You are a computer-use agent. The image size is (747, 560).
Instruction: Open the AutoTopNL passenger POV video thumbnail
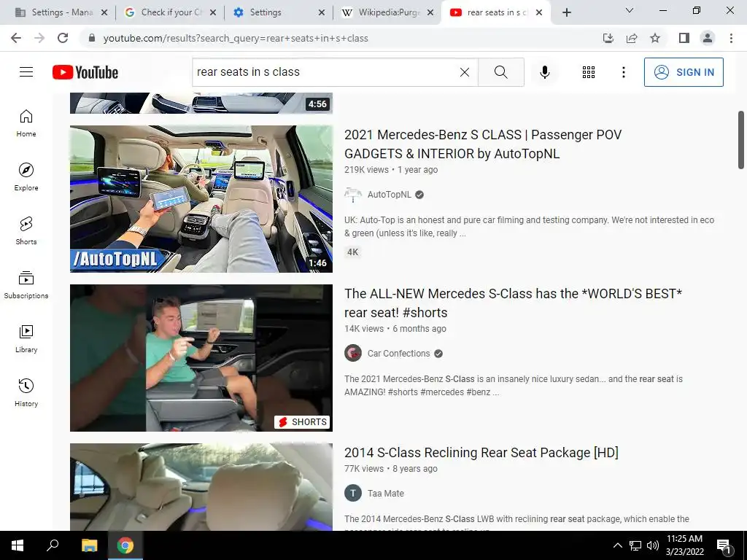click(201, 199)
